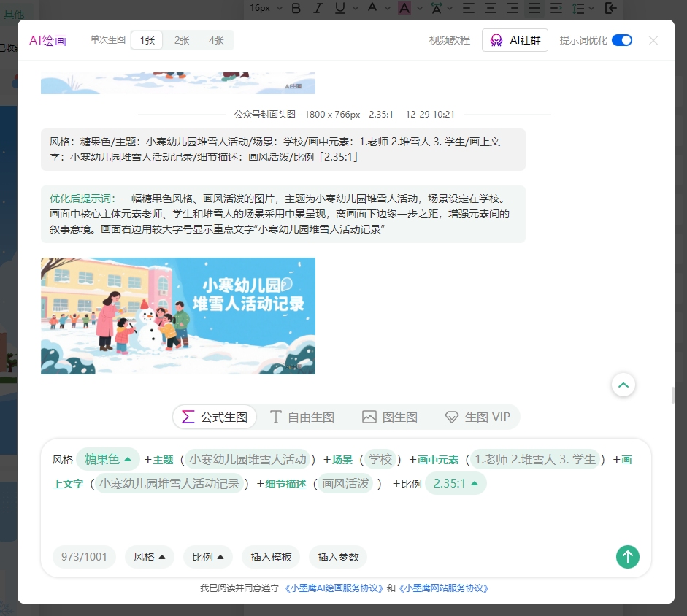Screen dimensions: 687x616
Task: Switch to the 自由生图 tab
Action: [x=303, y=417]
